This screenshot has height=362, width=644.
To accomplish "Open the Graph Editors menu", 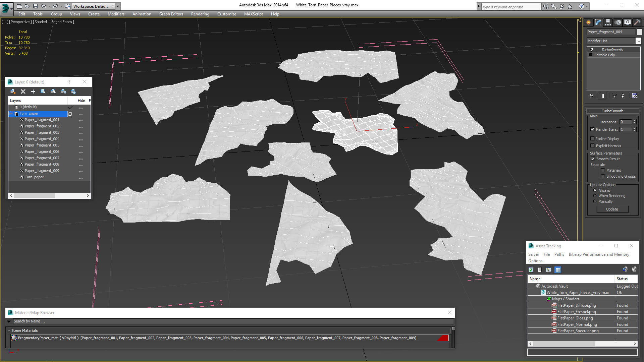I will pyautogui.click(x=171, y=14).
